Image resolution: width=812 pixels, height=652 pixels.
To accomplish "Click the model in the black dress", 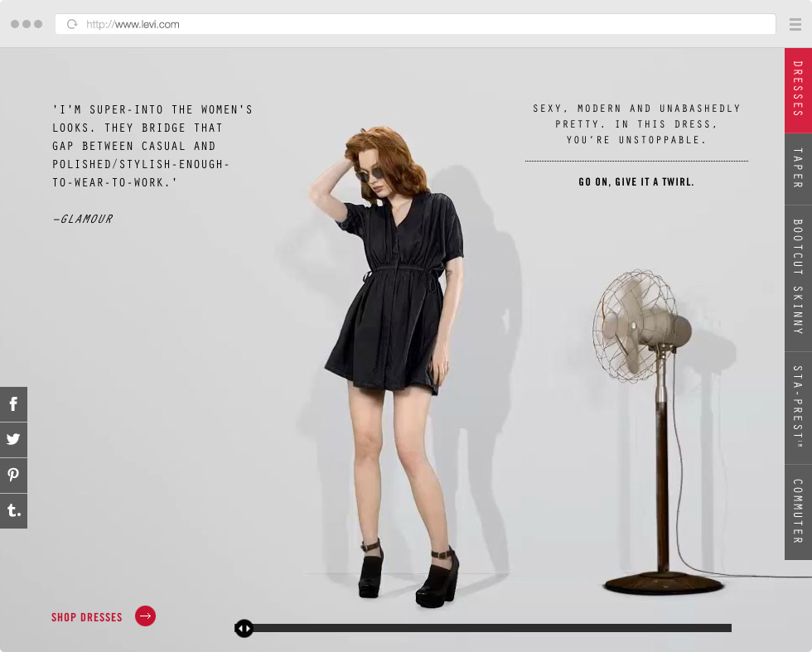I will coord(394,365).
